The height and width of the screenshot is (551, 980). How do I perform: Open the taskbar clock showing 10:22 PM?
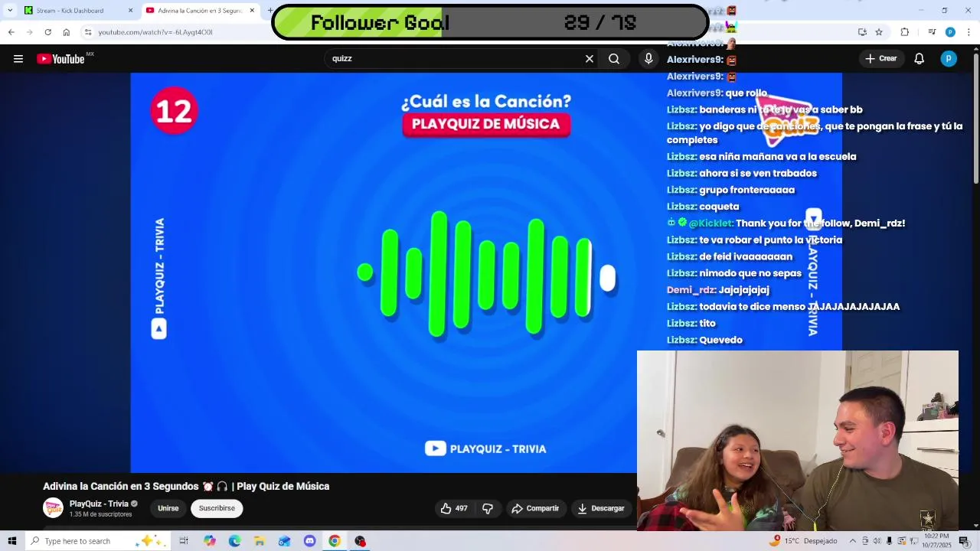point(936,541)
